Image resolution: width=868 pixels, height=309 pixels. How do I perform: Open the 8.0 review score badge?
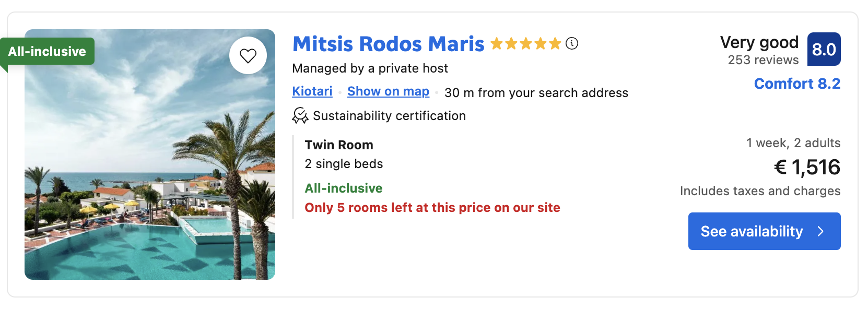click(824, 49)
